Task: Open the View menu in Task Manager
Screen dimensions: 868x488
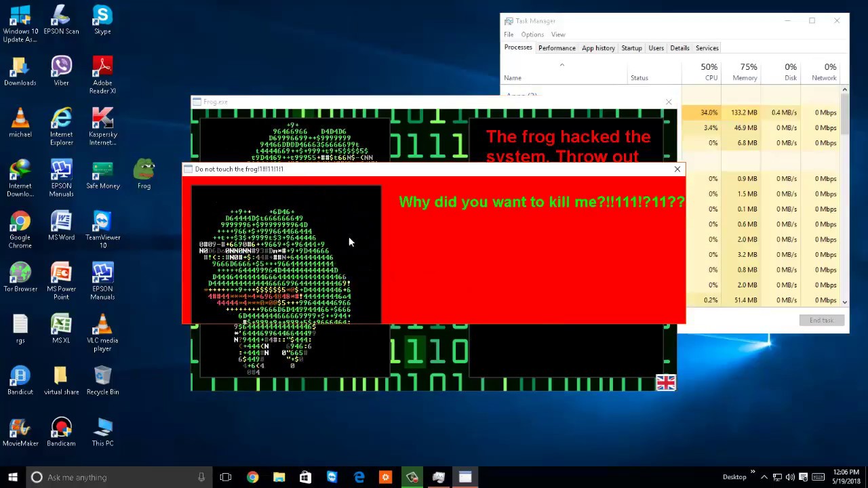Action: pos(558,35)
